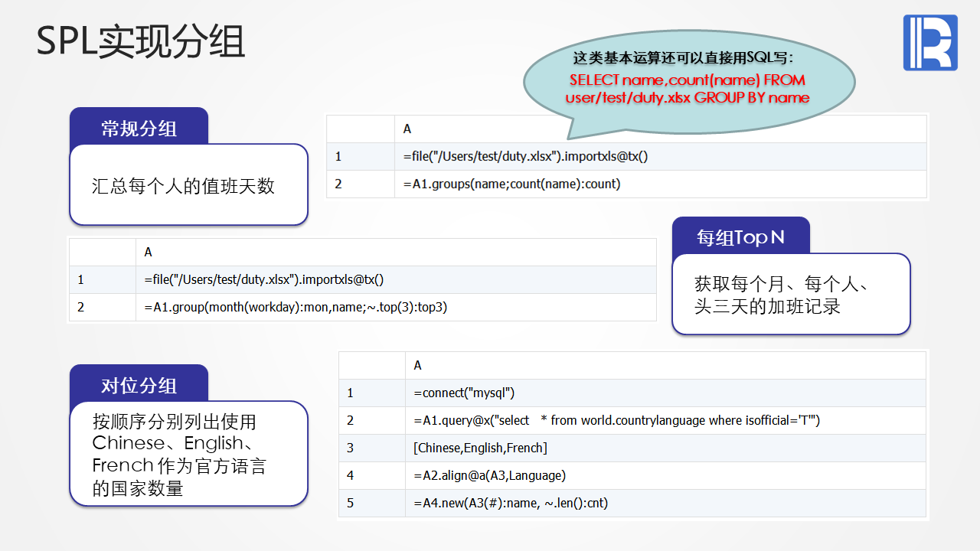Select the 常规分组 header label

coord(139,128)
